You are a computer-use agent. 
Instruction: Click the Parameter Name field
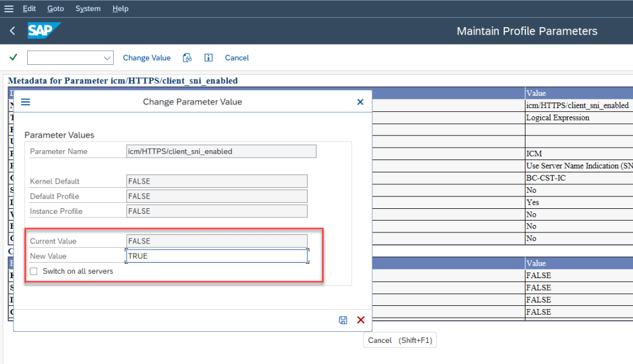click(221, 151)
